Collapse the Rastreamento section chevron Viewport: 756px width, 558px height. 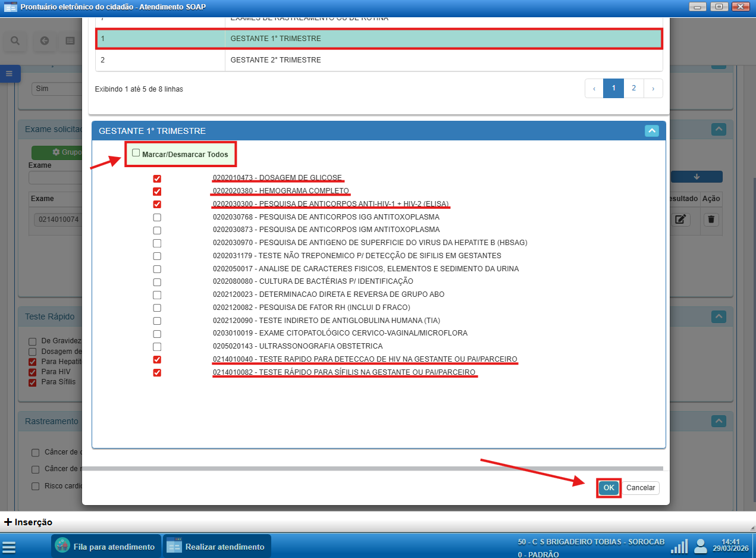719,421
